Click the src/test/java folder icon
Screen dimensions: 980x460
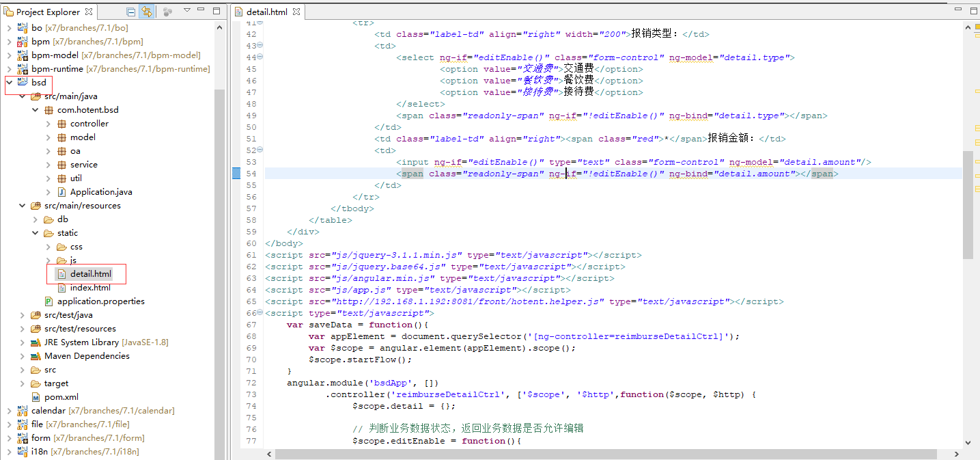tap(36, 315)
